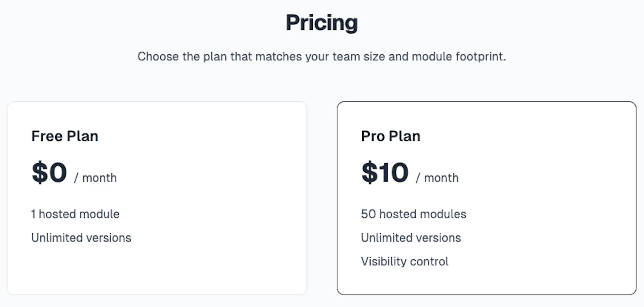The height and width of the screenshot is (307, 644).
Task: Click 'Unlimited versions' in Free Plan
Action: click(81, 238)
